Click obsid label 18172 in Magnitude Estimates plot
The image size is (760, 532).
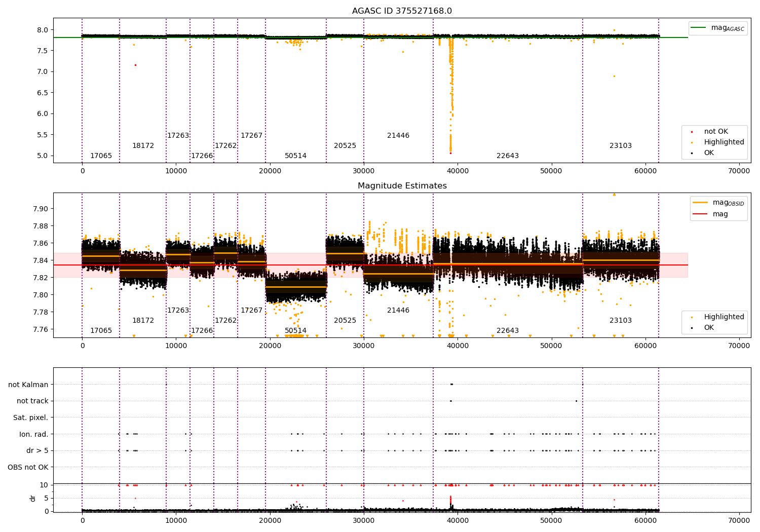click(143, 321)
